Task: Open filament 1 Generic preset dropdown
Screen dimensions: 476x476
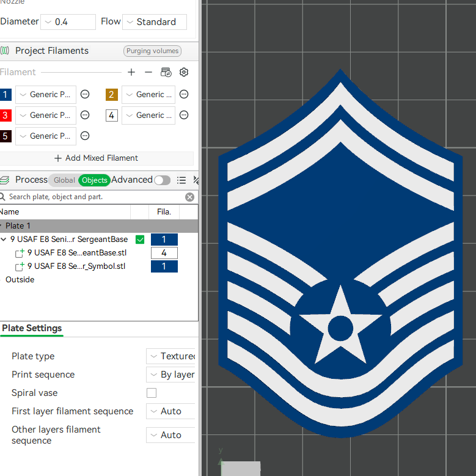Action: (x=46, y=95)
